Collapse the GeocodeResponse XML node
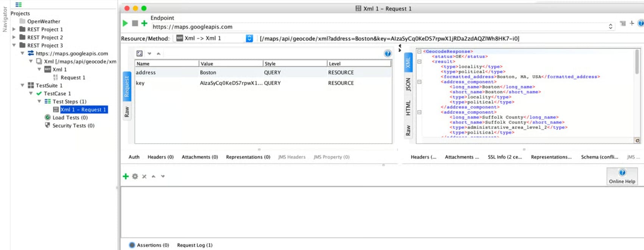Viewport: 644px width, 250px height. point(419,51)
